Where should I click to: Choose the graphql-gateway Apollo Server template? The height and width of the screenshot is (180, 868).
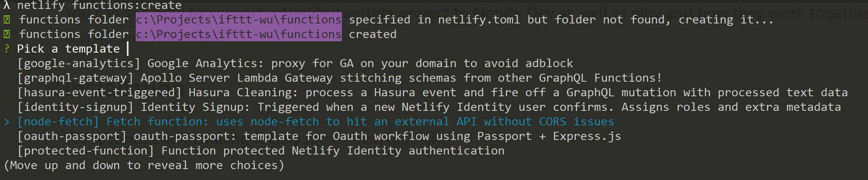(x=339, y=78)
